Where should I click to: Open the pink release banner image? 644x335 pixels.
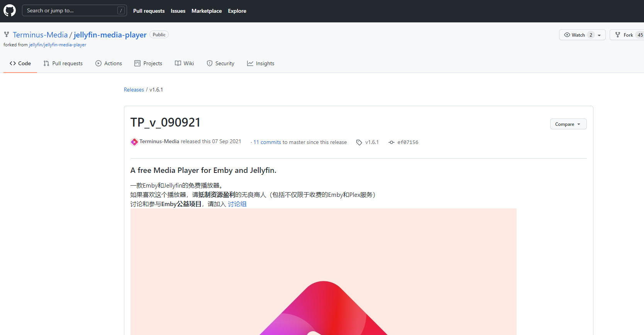tap(324, 272)
